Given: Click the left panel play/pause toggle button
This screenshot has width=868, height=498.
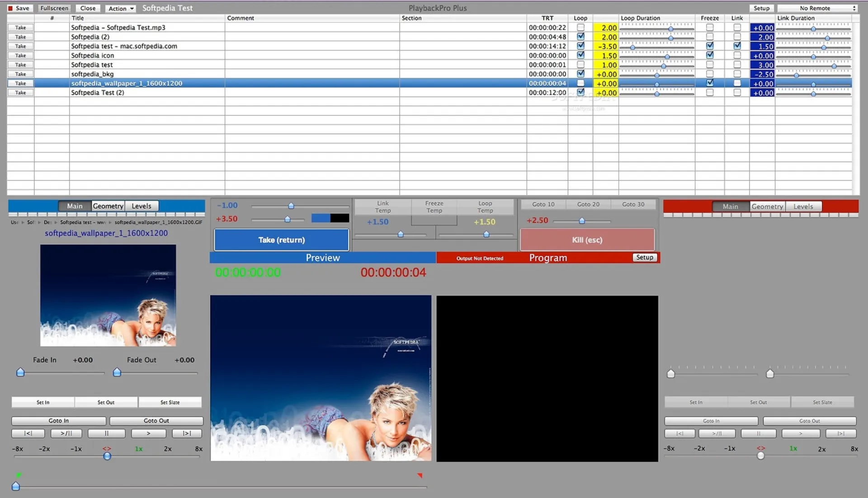Looking at the screenshot, I should point(66,433).
